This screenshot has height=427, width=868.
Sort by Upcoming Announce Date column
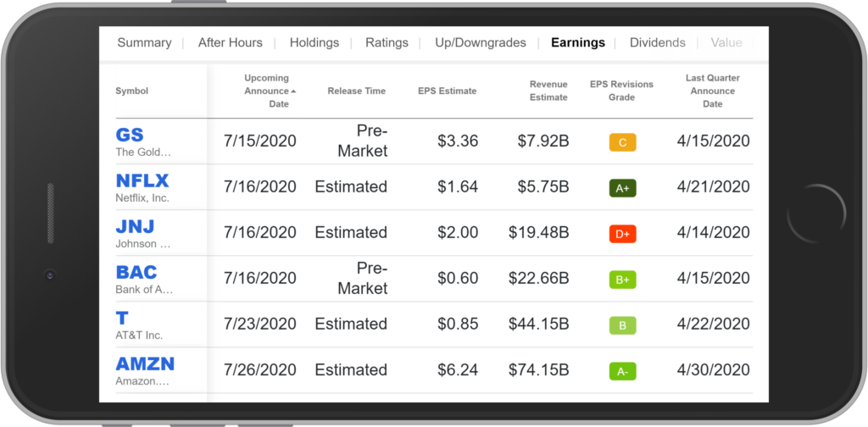[270, 91]
